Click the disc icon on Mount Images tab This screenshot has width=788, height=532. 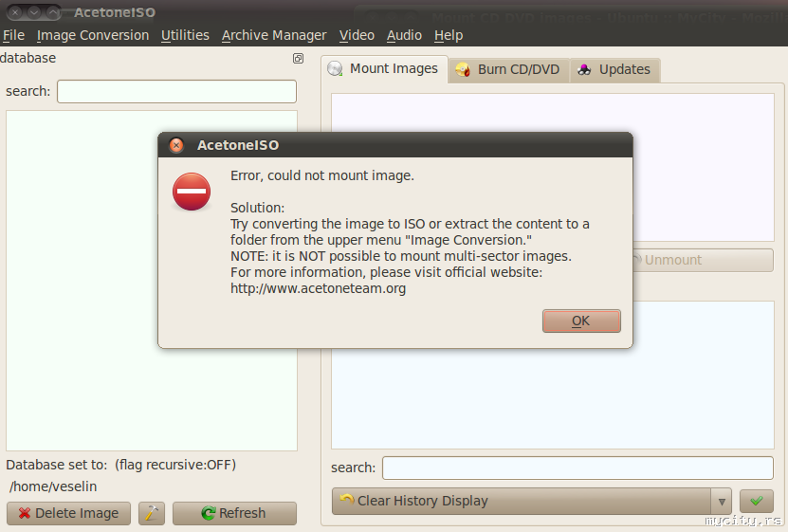pyautogui.click(x=335, y=68)
